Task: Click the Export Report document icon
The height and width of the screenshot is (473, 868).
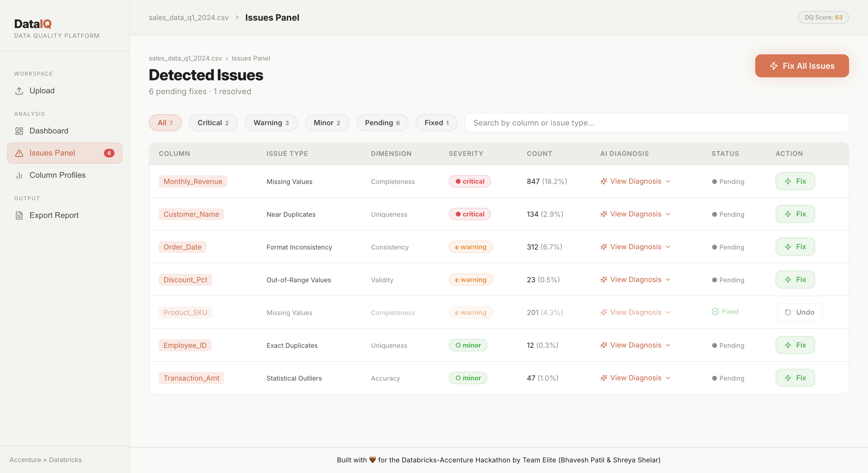Action: coord(19,215)
